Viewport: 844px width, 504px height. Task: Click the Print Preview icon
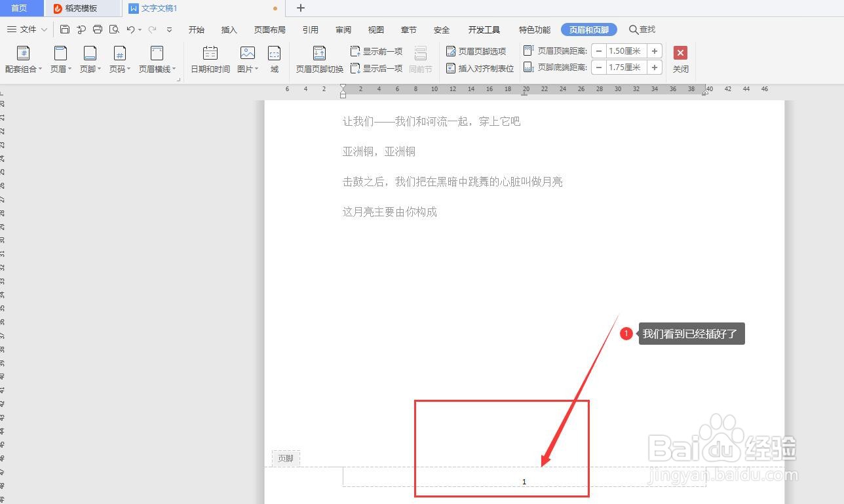[114, 29]
